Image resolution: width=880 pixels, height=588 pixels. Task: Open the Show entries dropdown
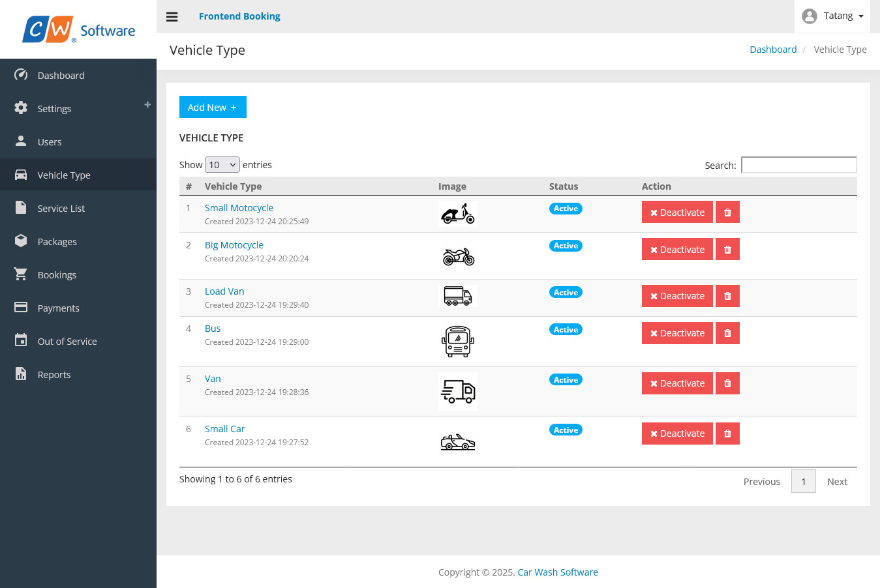pyautogui.click(x=222, y=164)
